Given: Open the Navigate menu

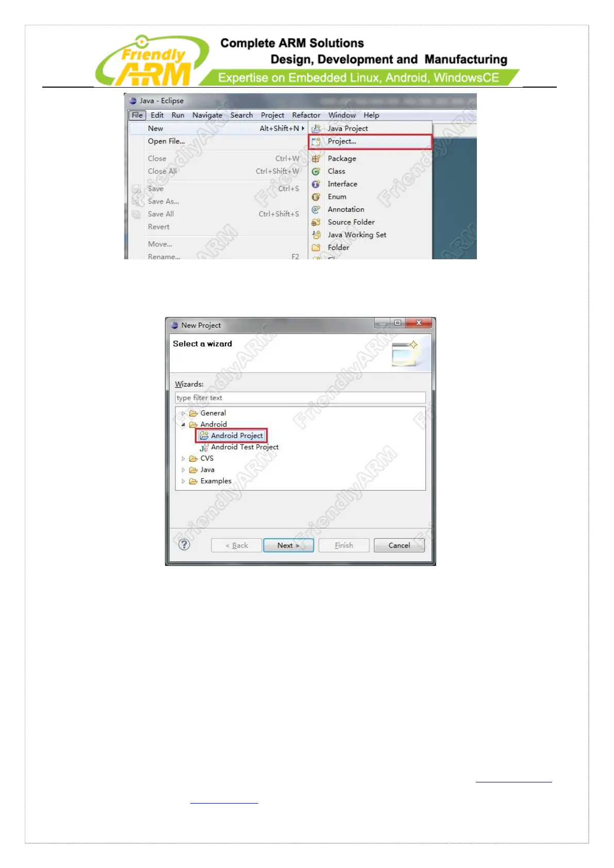Looking at the screenshot, I should tap(207, 115).
